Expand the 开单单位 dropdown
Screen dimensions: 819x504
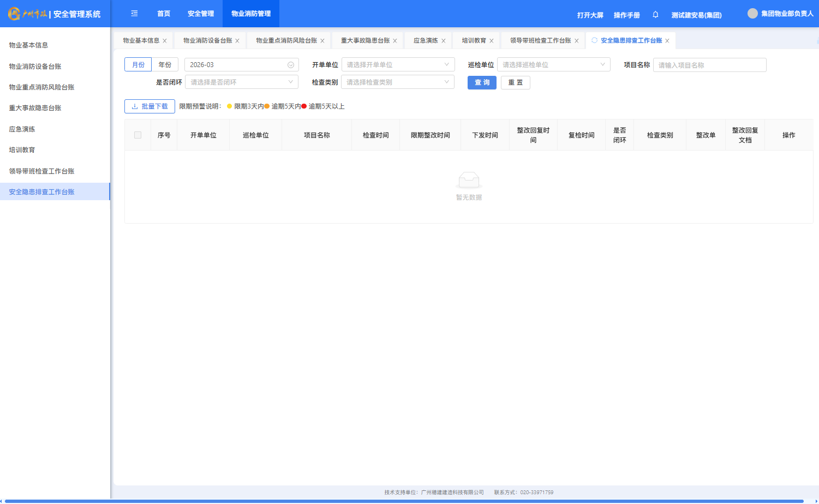398,65
